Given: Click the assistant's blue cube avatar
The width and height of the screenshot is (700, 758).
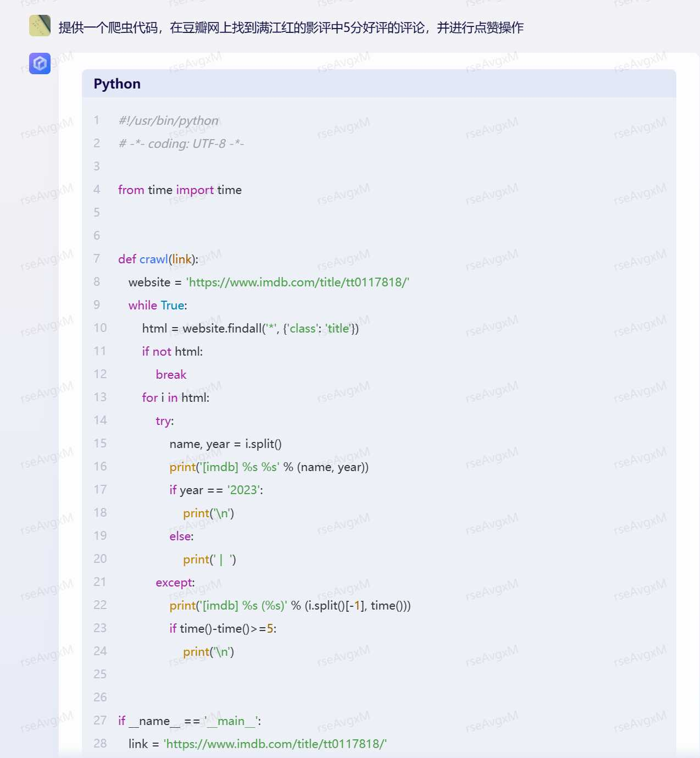Looking at the screenshot, I should tap(40, 64).
